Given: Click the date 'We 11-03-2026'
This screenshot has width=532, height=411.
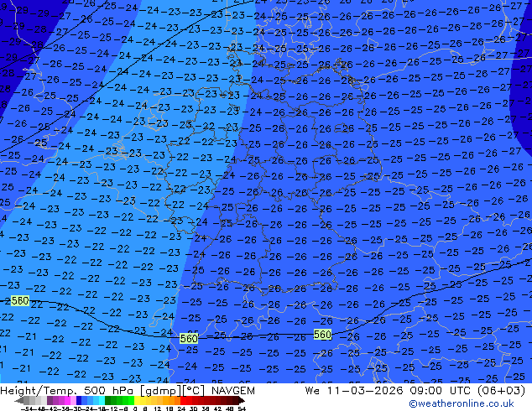Looking at the screenshot, I should (354, 391).
